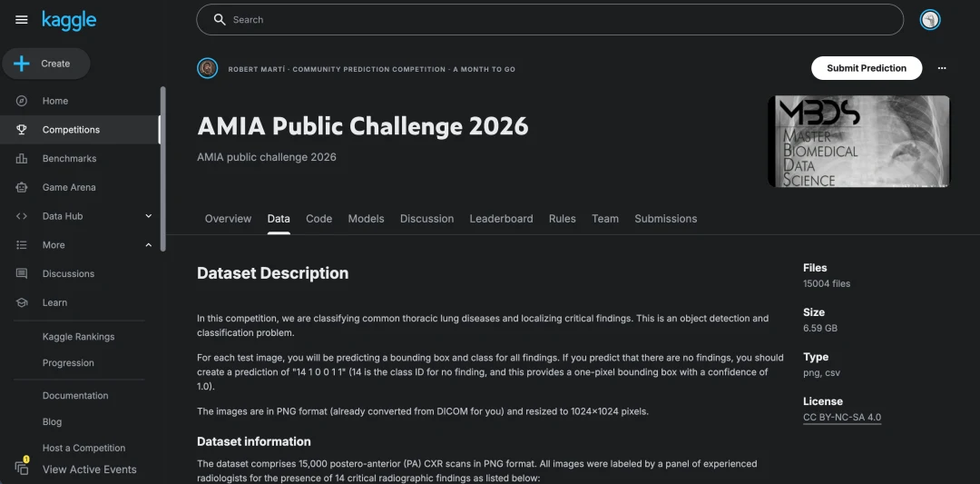Click the plus icon in Create

pyautogui.click(x=22, y=64)
